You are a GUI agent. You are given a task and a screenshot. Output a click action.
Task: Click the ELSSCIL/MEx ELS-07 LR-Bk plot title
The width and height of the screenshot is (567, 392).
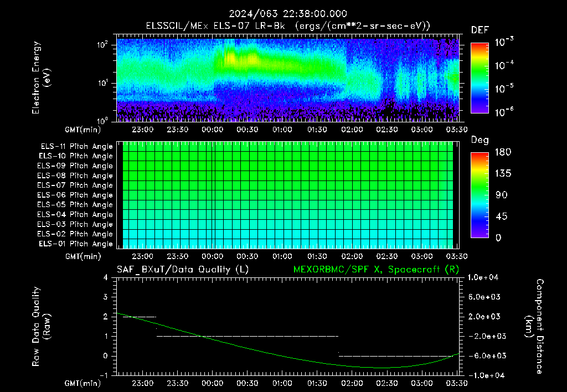click(288, 25)
